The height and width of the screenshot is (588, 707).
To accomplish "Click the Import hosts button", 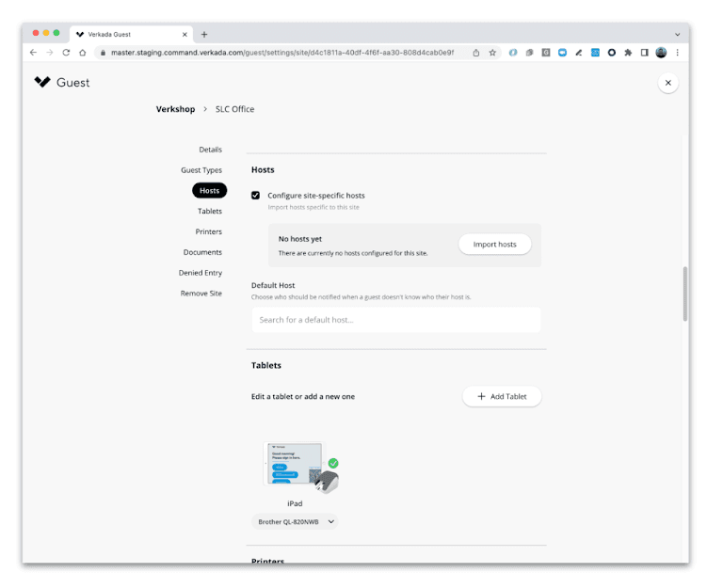I will (494, 245).
